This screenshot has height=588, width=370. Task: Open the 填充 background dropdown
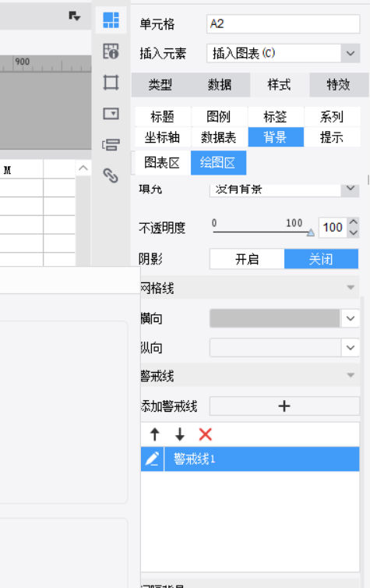pyautogui.click(x=351, y=190)
